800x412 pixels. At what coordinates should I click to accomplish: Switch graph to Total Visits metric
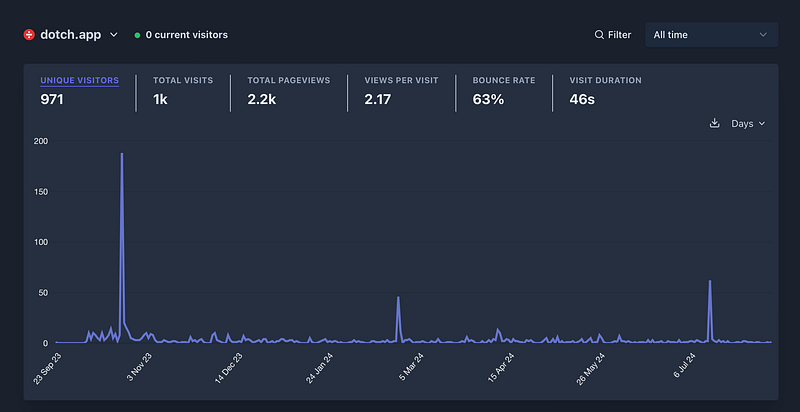183,90
